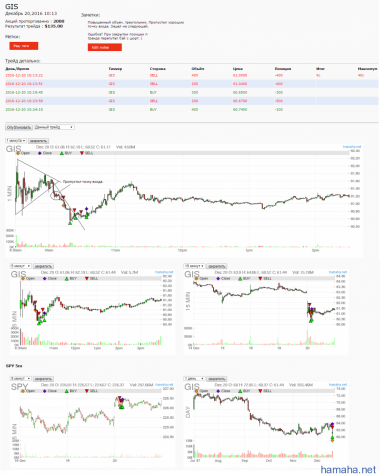
Task: Click the SELL legend icon in the SPY chart
Action: click(x=87, y=391)
